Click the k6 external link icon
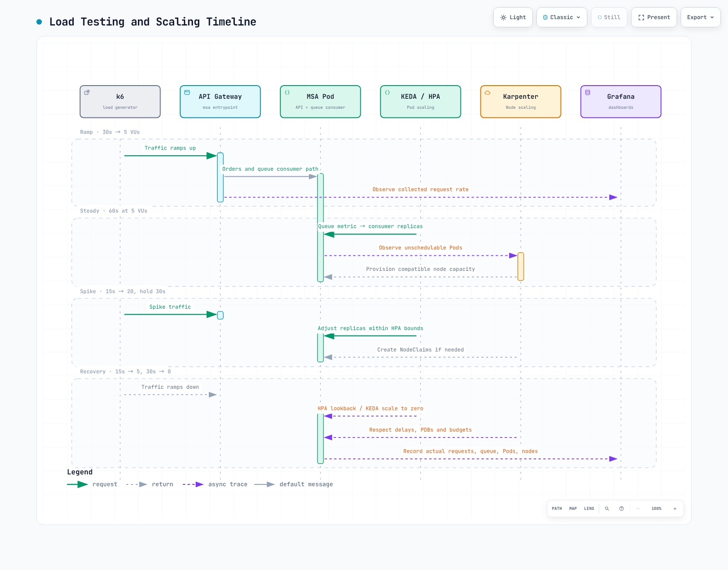Image resolution: width=728 pixels, height=570 pixels. coord(87,92)
